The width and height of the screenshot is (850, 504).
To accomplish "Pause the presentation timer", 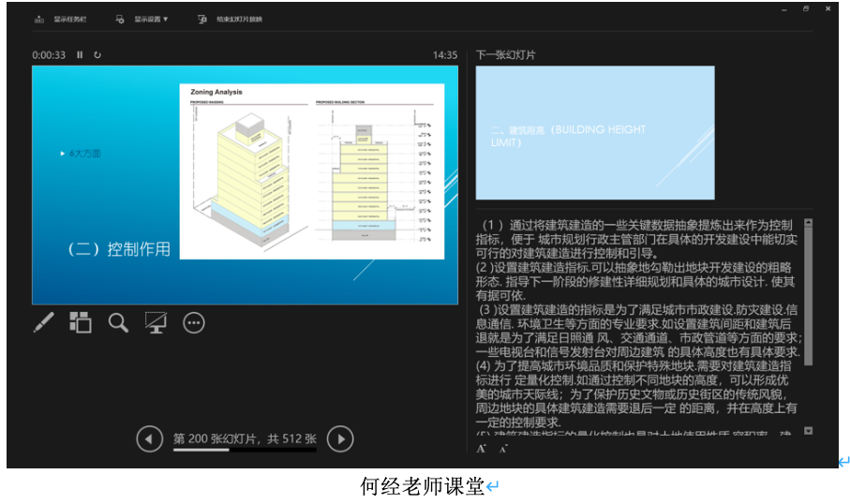I will coord(80,55).
